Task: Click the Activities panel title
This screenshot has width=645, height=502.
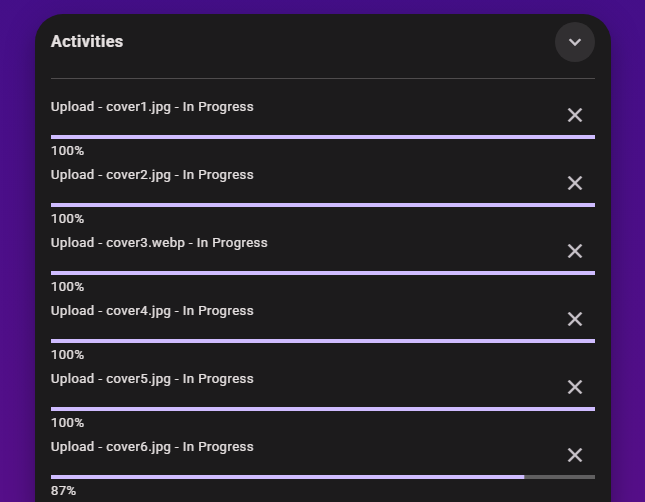Action: [x=87, y=42]
